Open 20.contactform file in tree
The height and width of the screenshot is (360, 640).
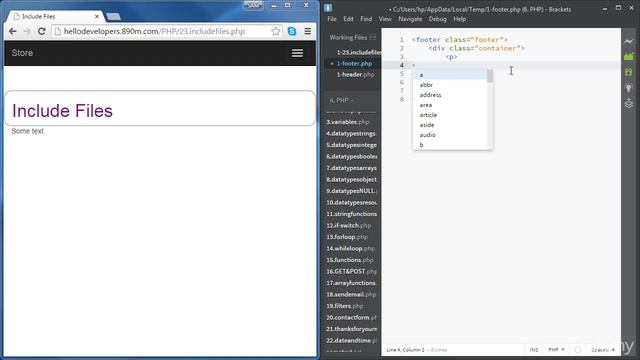[x=351, y=317]
